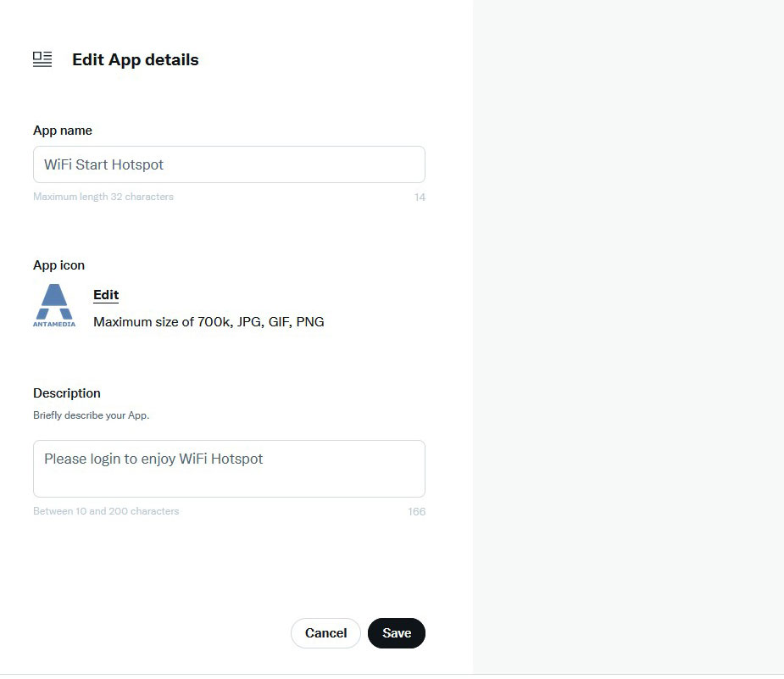Open the Edit link for the app icon
The width and height of the screenshot is (784, 679).
(x=106, y=295)
